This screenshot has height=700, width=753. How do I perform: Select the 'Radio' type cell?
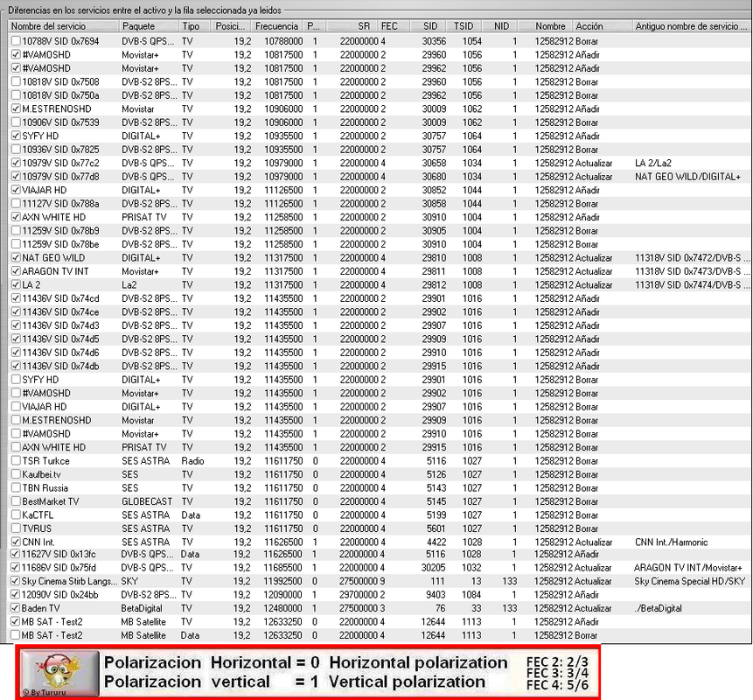click(192, 461)
